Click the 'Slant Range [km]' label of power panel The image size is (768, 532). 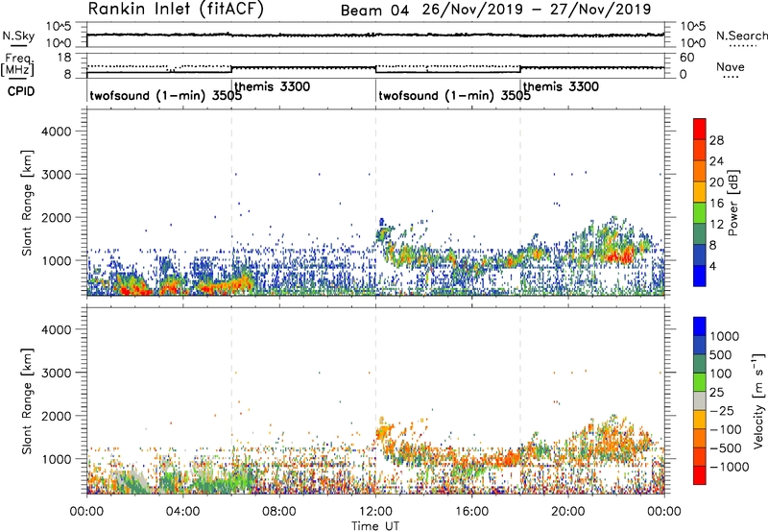(27, 203)
